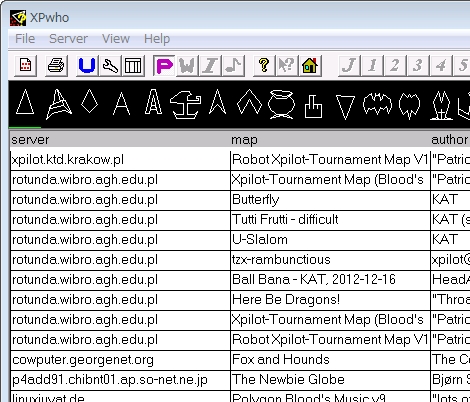Select rotunda server cell in Butterfly row
Screen dimensions: 470x402
pyautogui.click(x=120, y=200)
